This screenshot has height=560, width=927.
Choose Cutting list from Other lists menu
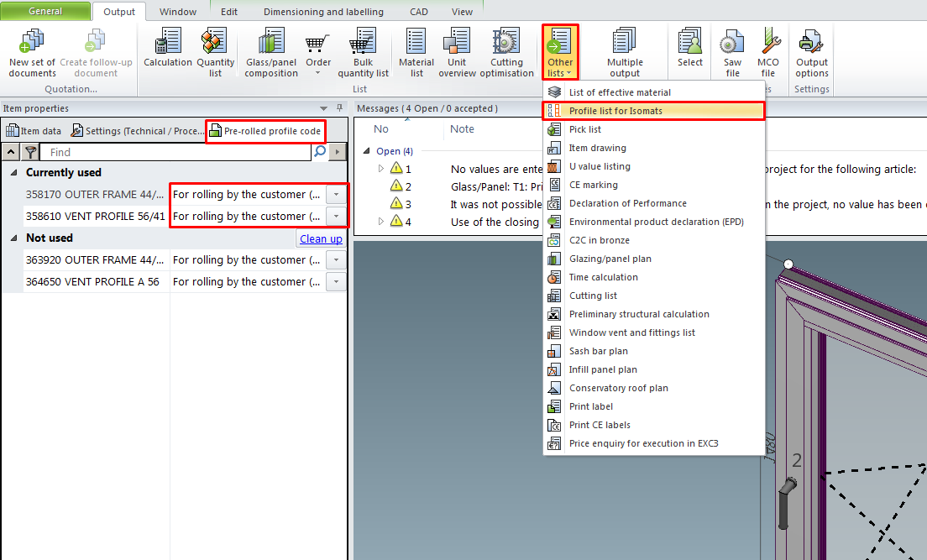click(593, 296)
